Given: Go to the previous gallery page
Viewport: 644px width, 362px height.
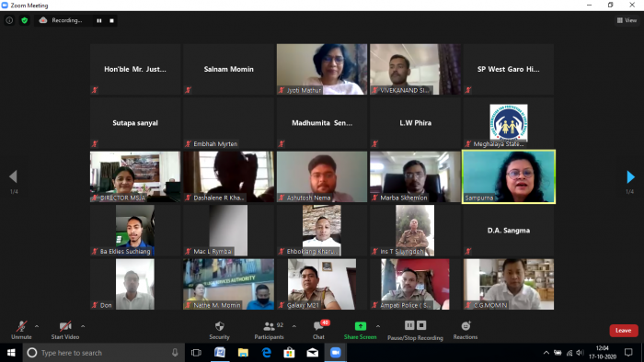Looking at the screenshot, I should (13, 176).
